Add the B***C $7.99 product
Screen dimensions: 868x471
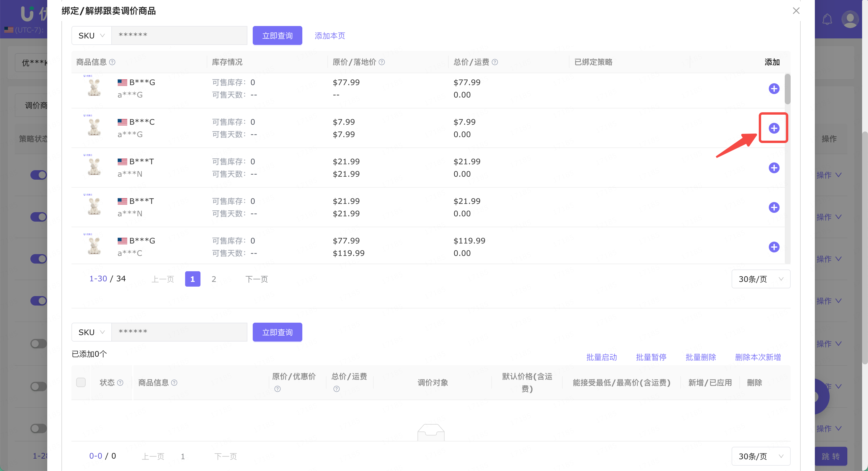pos(774,128)
